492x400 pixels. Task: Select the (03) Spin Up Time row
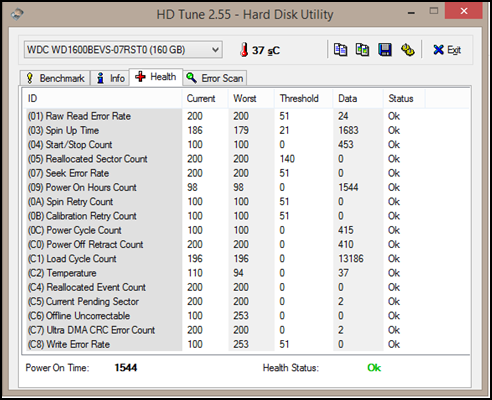[x=247, y=130]
